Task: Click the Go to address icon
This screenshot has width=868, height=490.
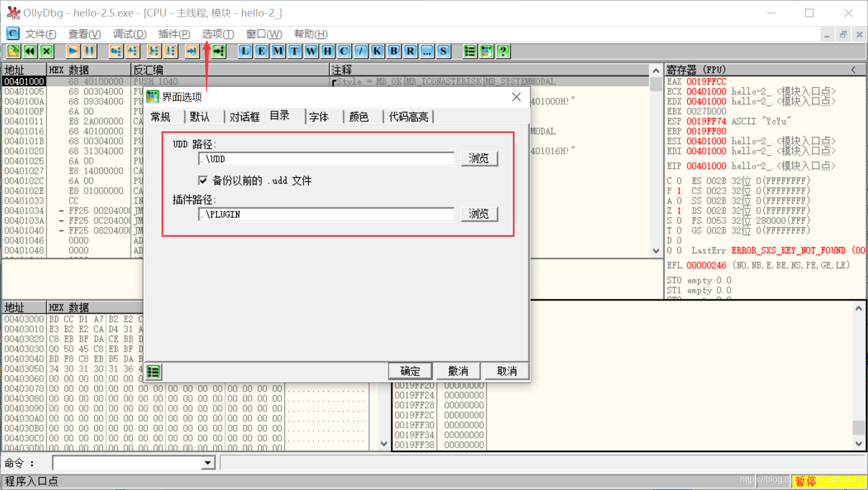Action: tap(219, 51)
